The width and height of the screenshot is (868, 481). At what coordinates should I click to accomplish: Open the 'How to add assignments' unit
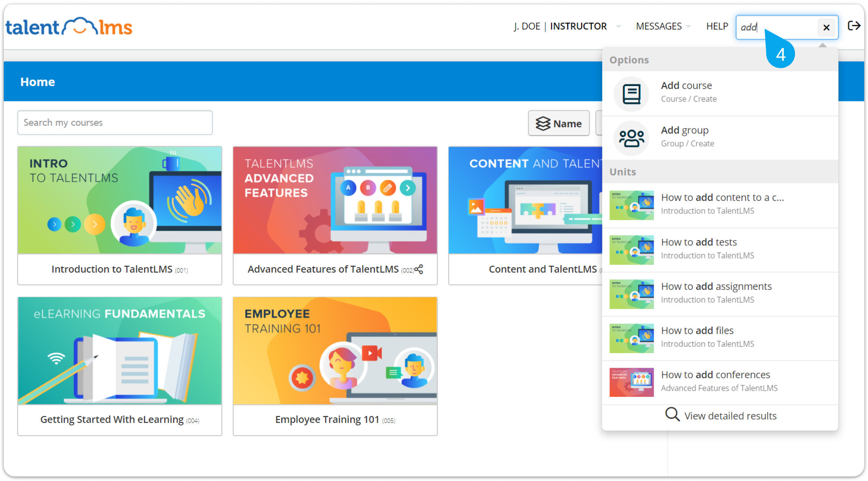click(x=720, y=294)
